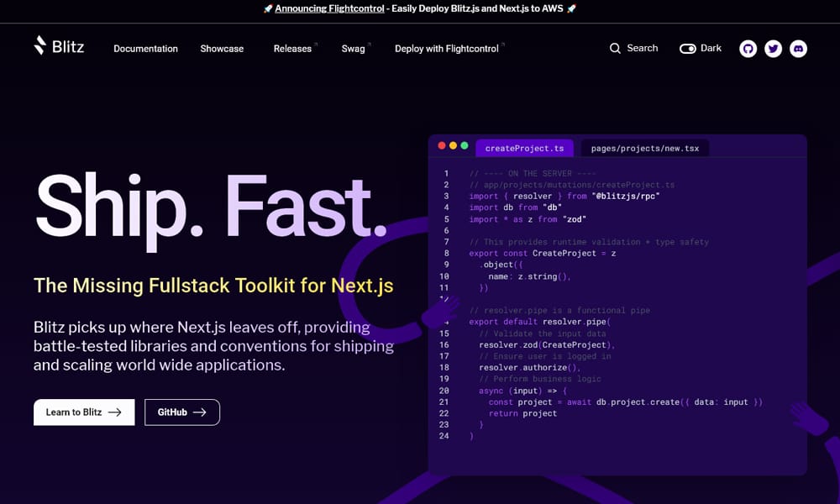
Task: Click "The Missing Fullstack Toolkit for Next.js" text
Action: 213,286
